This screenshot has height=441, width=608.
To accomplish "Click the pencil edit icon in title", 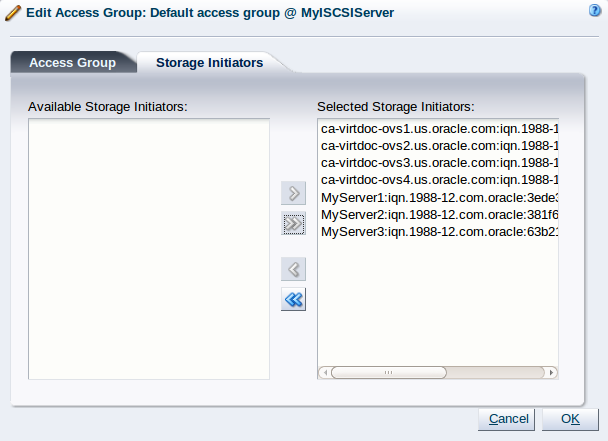I will tap(13, 14).
